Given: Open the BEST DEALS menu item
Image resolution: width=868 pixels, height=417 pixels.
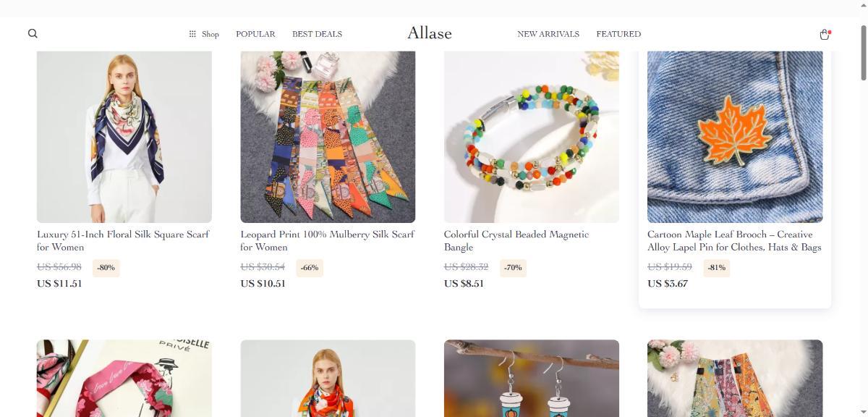Looking at the screenshot, I should 317,34.
